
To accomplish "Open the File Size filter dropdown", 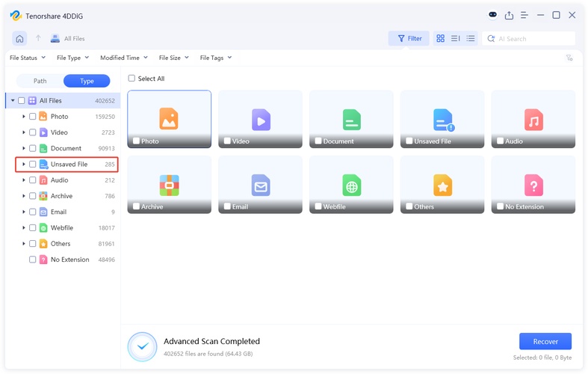I will [173, 58].
